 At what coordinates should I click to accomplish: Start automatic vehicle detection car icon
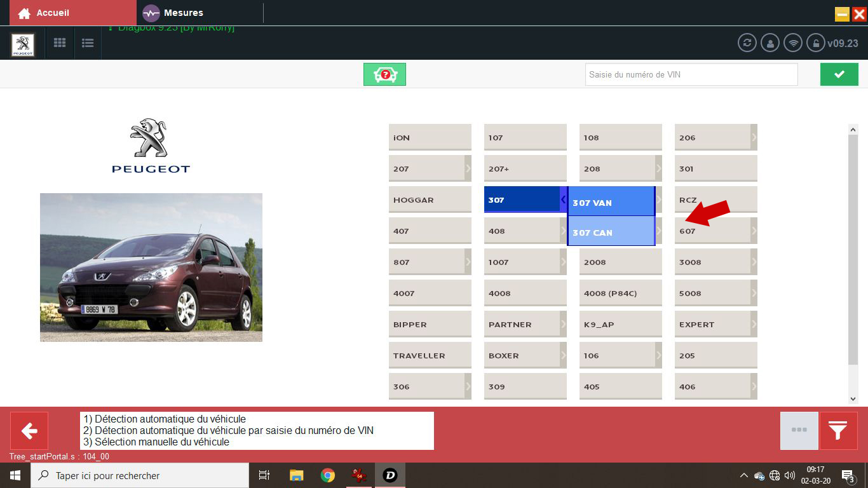(384, 74)
